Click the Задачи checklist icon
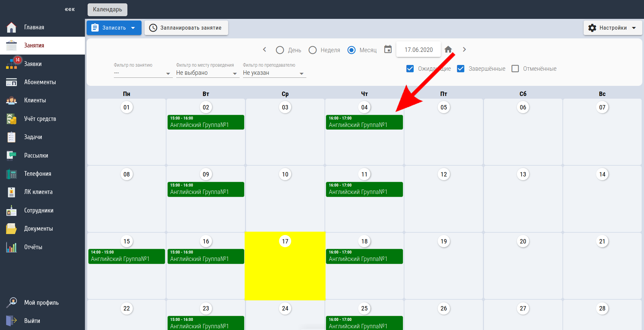Screen dimensions: 644x330 click(11, 137)
